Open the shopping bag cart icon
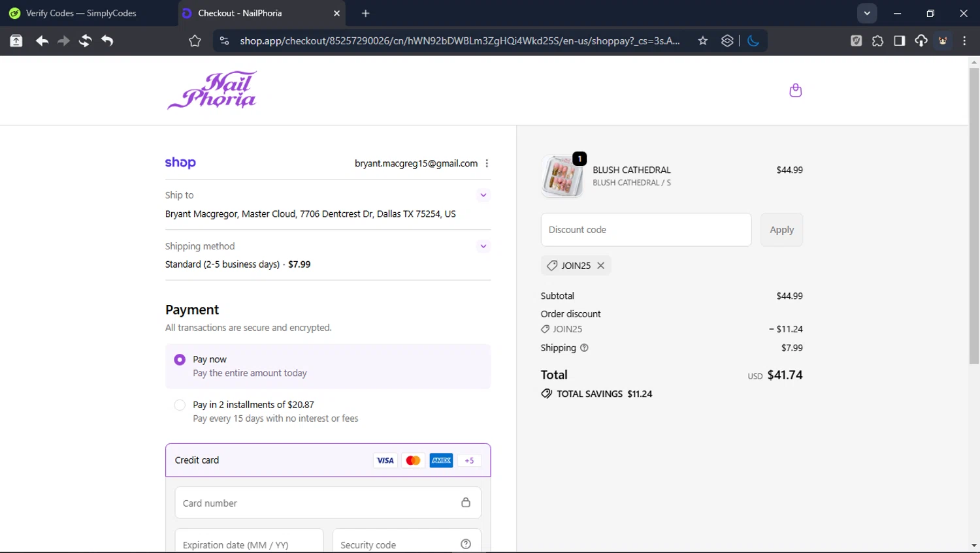The width and height of the screenshot is (980, 553). coord(795,90)
